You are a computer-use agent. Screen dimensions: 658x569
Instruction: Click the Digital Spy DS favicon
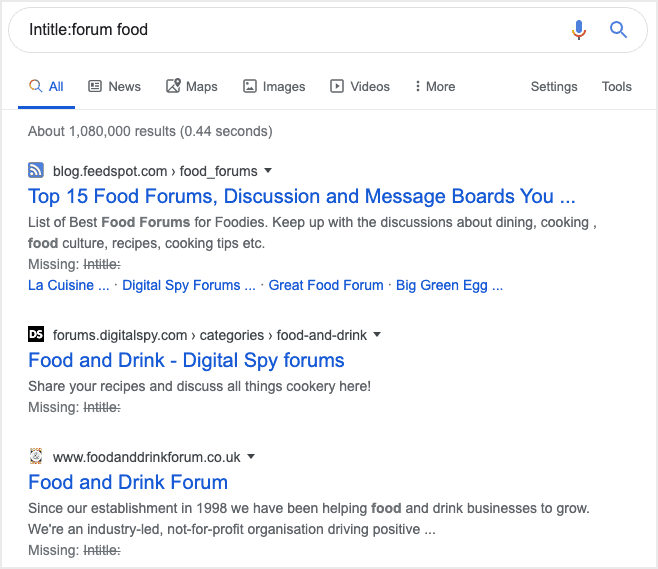[x=36, y=334]
